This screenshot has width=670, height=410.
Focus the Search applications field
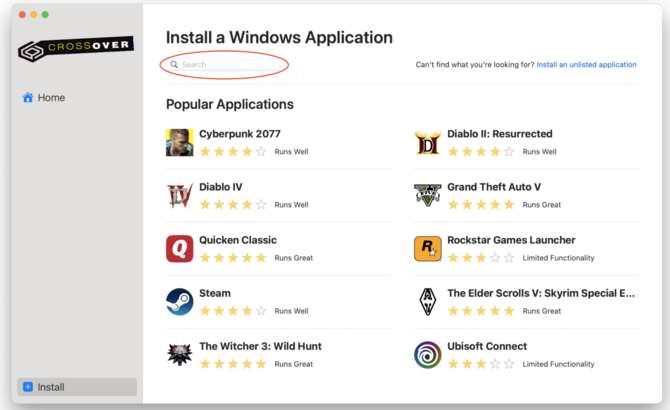[224, 64]
